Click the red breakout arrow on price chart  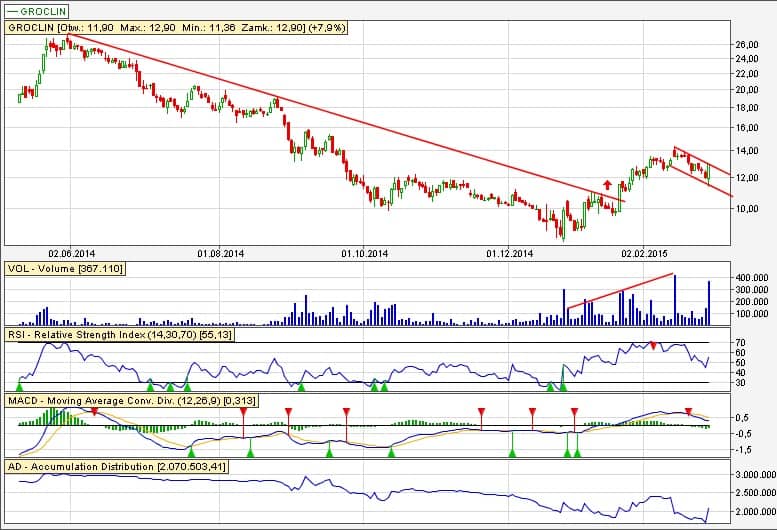click(607, 185)
